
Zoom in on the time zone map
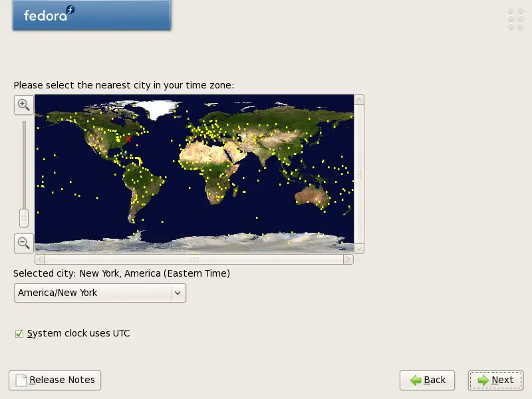click(24, 105)
